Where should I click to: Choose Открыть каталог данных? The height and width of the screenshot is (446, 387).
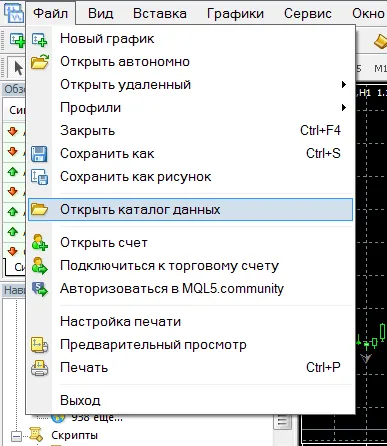pos(190,210)
